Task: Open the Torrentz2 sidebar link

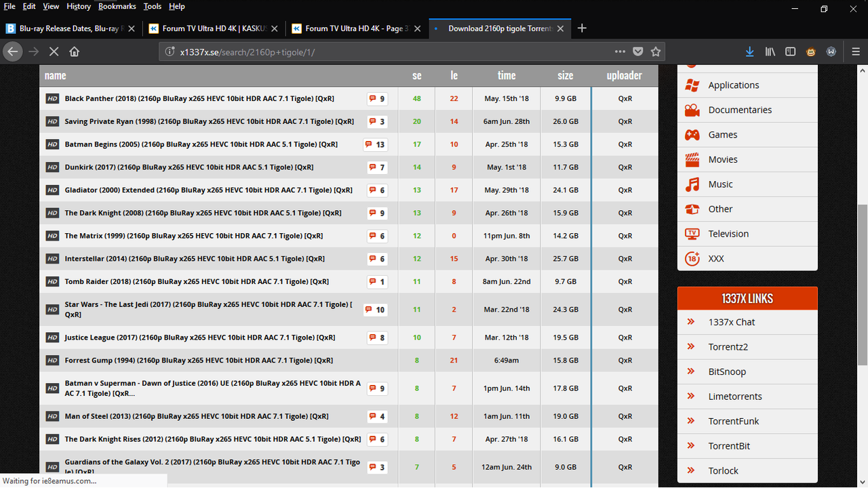Action: (x=728, y=347)
